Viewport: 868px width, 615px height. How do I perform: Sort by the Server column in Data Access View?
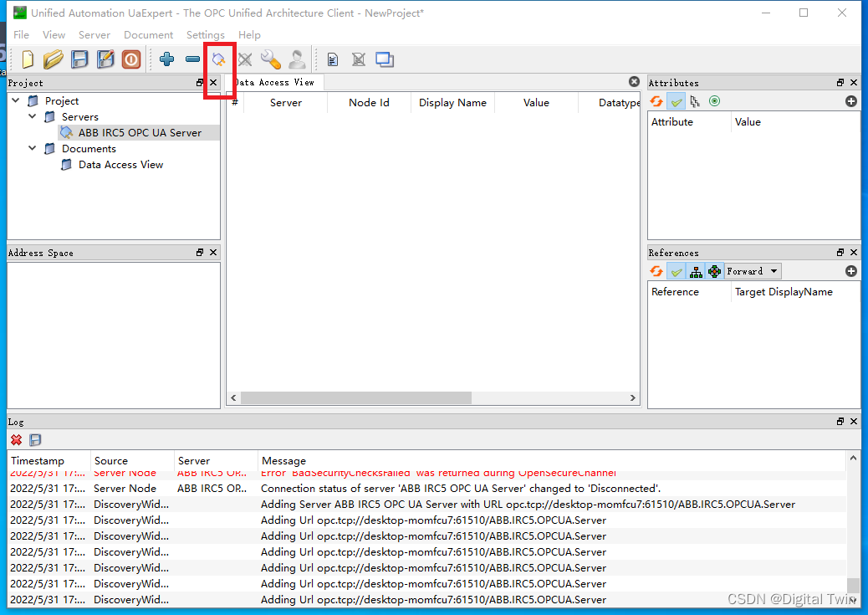pyautogui.click(x=286, y=103)
